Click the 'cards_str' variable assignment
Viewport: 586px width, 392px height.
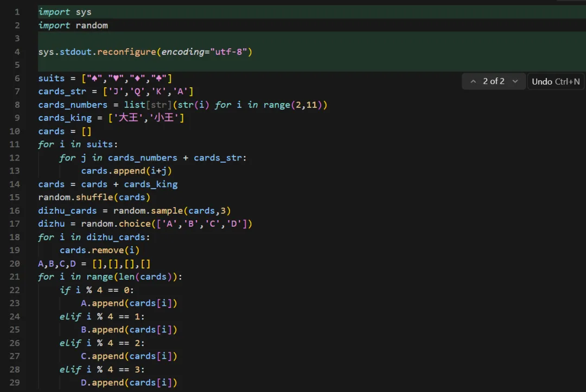point(116,92)
